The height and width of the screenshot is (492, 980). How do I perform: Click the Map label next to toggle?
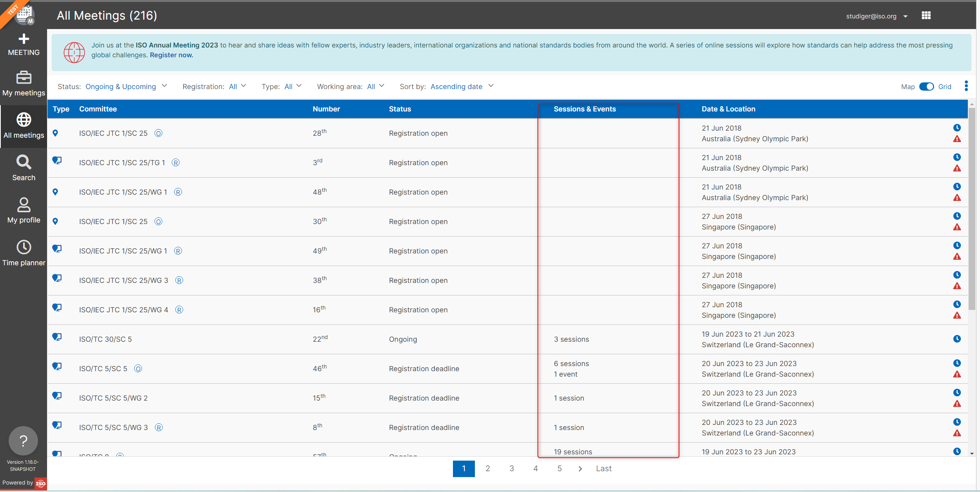(908, 87)
